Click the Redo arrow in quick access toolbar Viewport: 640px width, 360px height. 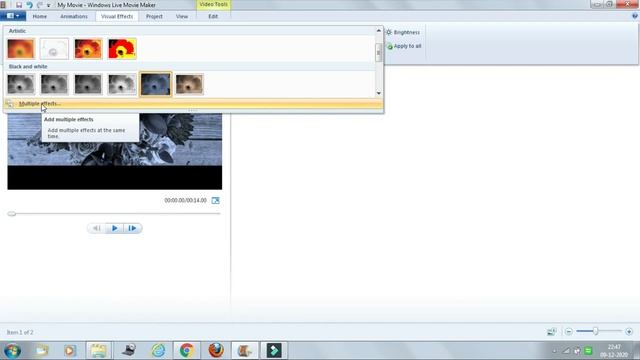(40, 5)
